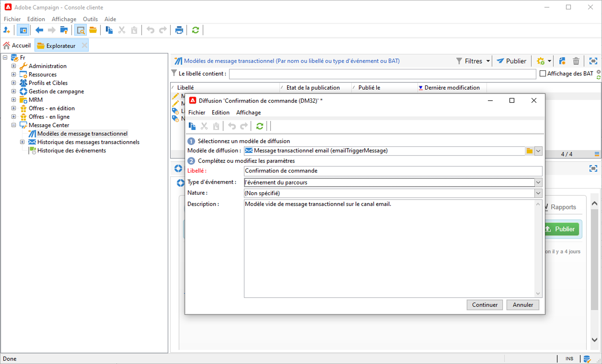Open the Outils menu in main window
The width and height of the screenshot is (602, 364).
click(90, 19)
